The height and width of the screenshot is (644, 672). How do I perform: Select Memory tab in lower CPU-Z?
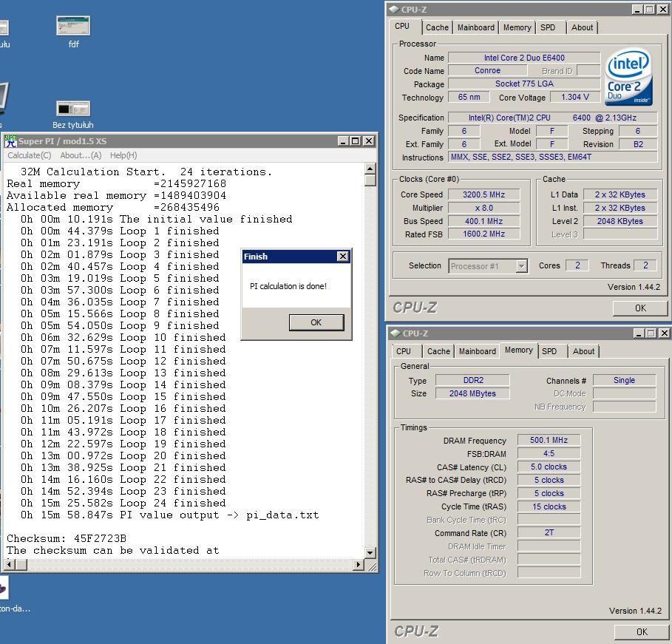tap(518, 350)
